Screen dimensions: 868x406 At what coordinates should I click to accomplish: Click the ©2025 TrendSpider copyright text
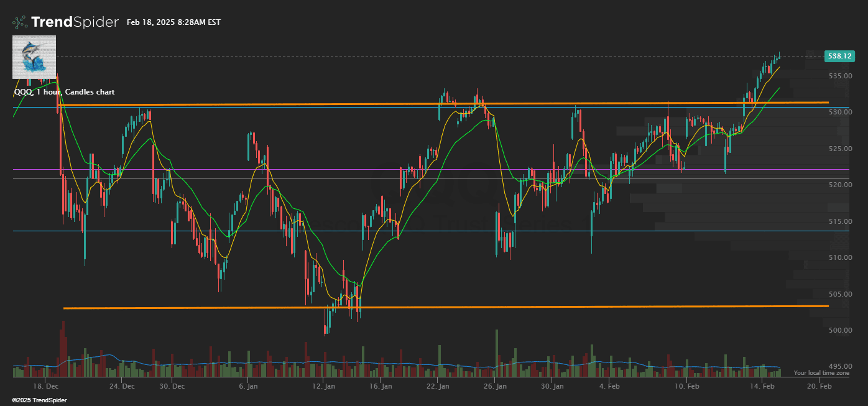[39, 400]
